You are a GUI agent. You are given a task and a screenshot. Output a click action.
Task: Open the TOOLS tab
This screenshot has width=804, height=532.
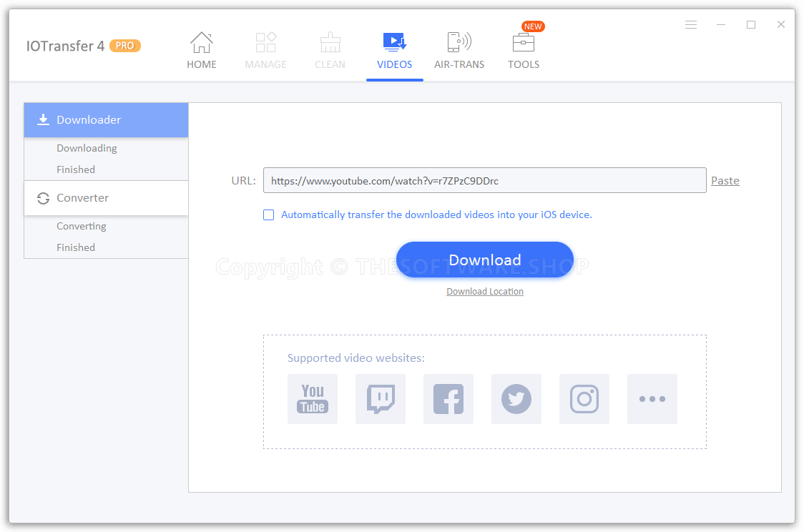pos(524,50)
